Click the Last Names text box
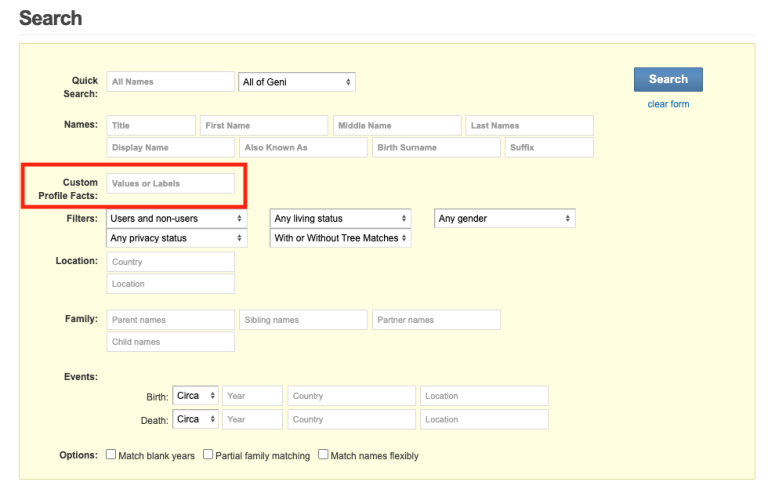The image size is (768, 489). tap(529, 126)
